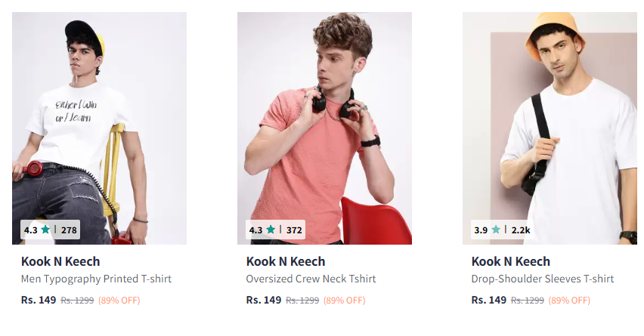The height and width of the screenshot is (336, 644).
Task: Click Rs. 149 price of Typography T-shirt
Action: coord(39,300)
